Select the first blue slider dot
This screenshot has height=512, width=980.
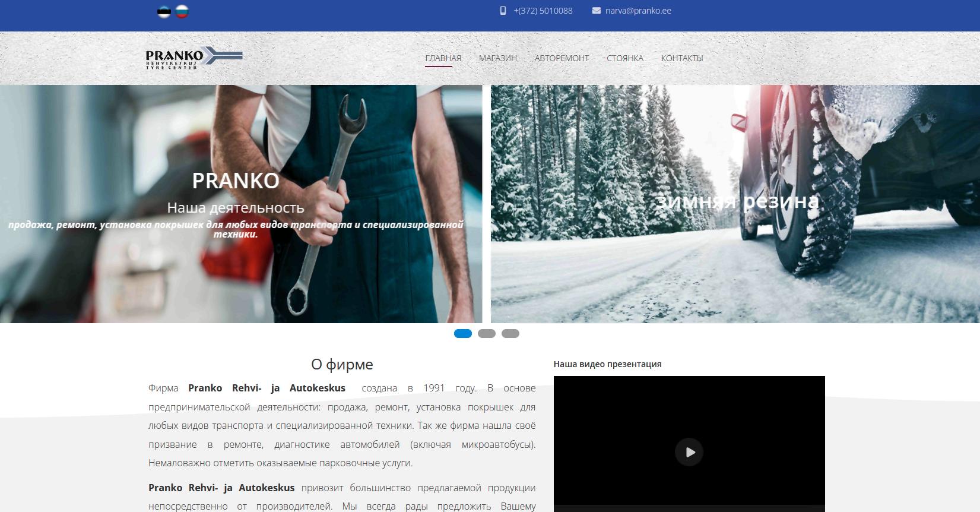pyautogui.click(x=463, y=334)
